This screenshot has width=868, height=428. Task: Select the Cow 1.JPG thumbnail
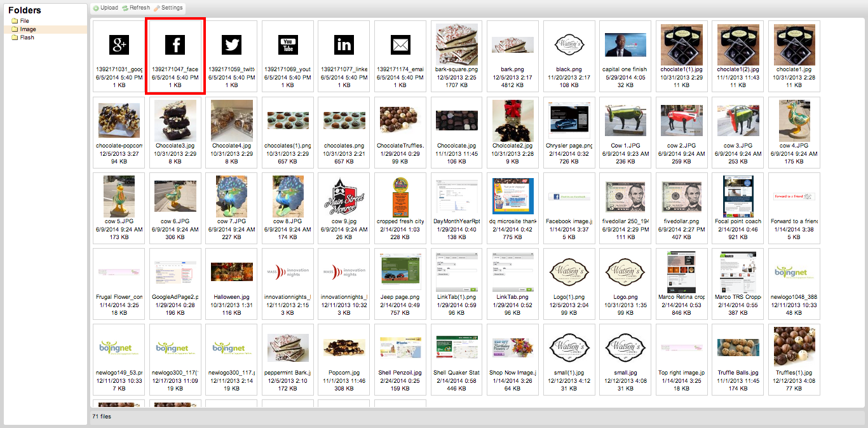coord(625,132)
